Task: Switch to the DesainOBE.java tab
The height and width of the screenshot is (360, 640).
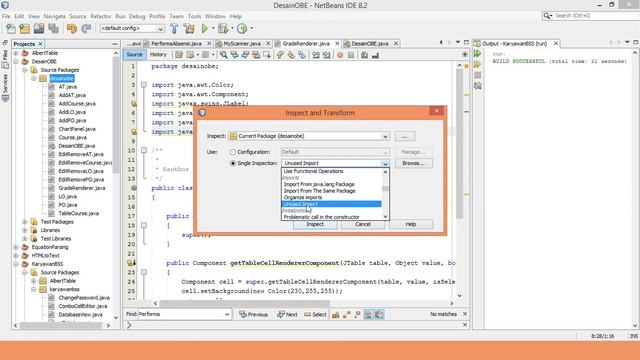Action: point(369,43)
